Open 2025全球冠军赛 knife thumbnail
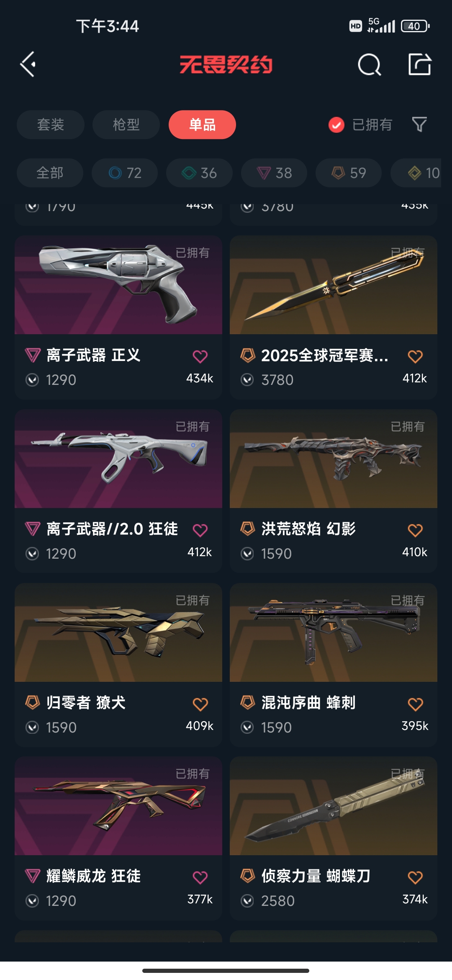452x980 pixels. coord(334,285)
